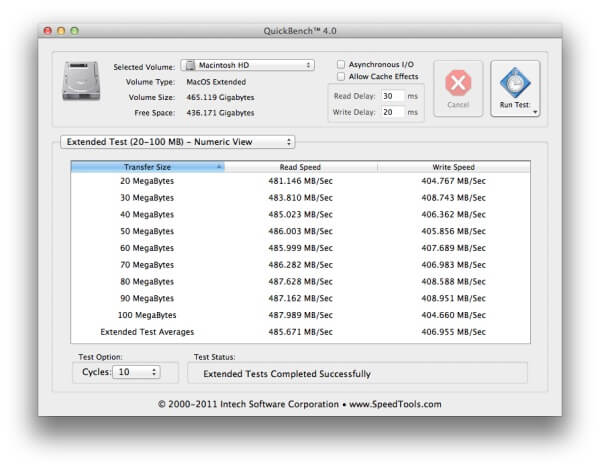The width and height of the screenshot is (600, 469).
Task: Click write speed 405.856 MB/Sec
Action: pos(453,231)
